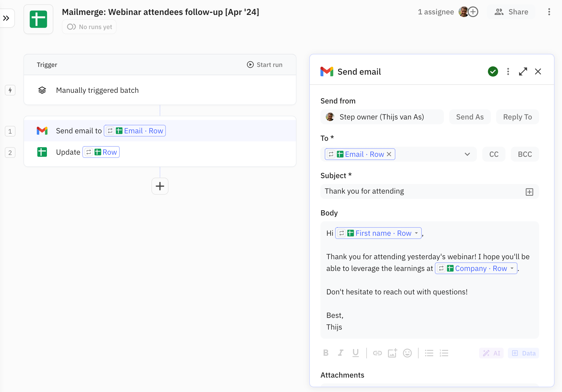Open the To recipients dropdown arrow
This screenshot has height=392, width=562.
pyautogui.click(x=467, y=154)
